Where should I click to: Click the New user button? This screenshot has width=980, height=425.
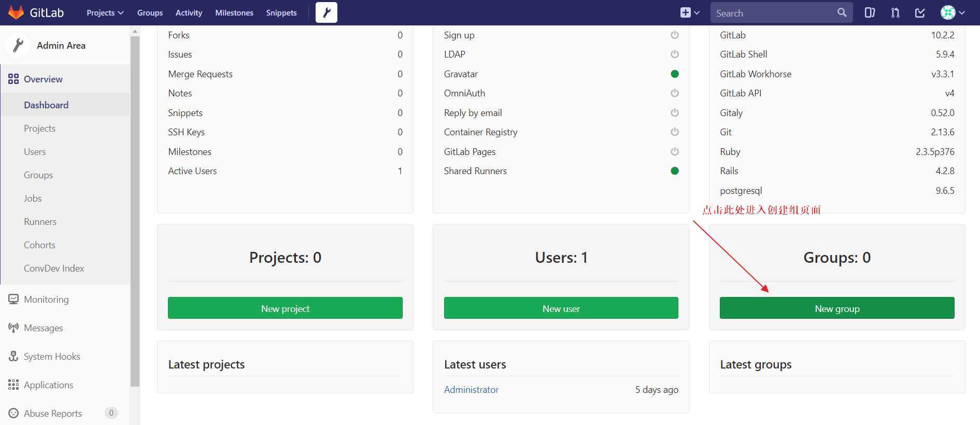561,308
